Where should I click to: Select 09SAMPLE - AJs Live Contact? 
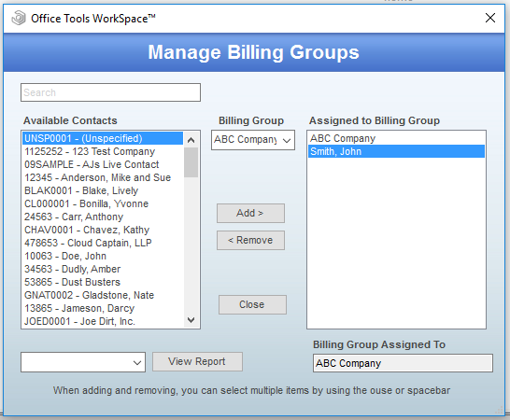click(103, 164)
